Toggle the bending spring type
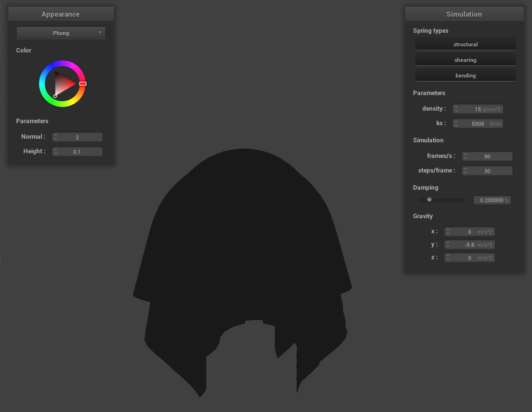 (x=465, y=76)
